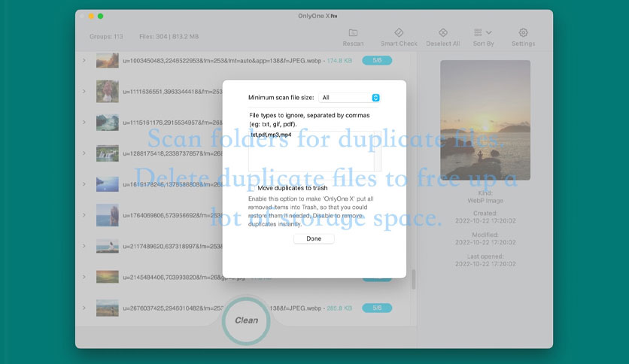Click the 5/6 badge beside 174.8 KB
Screen dimensions: 629x364
(x=377, y=60)
